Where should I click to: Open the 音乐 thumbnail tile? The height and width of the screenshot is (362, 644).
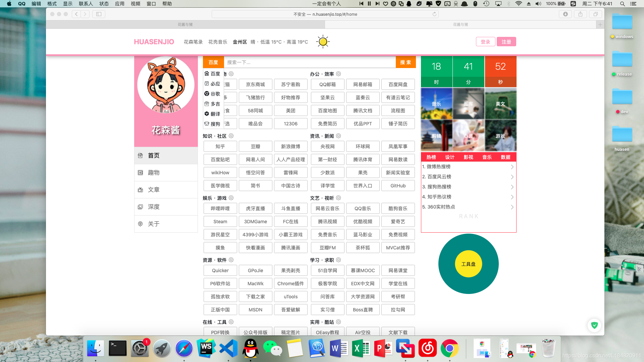pos(436,104)
